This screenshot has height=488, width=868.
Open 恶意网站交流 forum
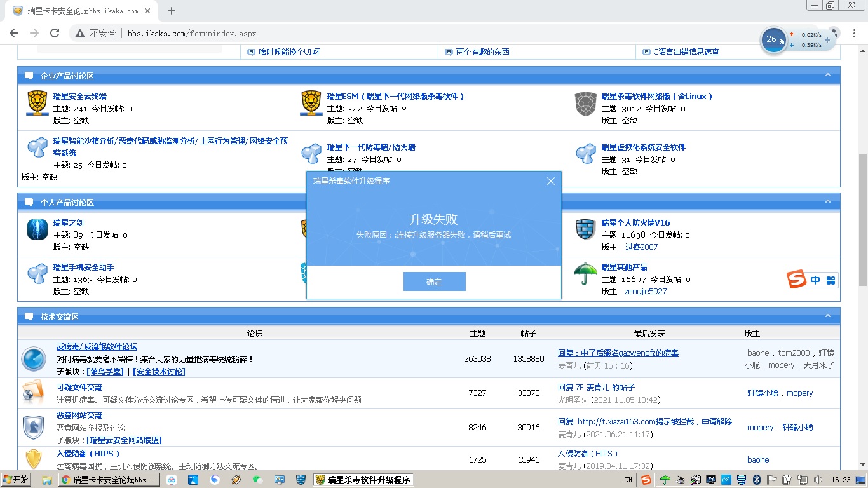[79, 416]
